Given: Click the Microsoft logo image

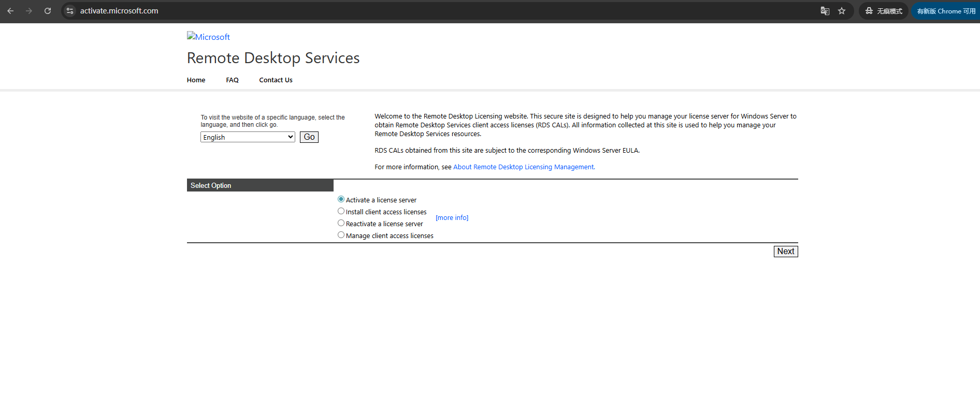Looking at the screenshot, I should [208, 37].
